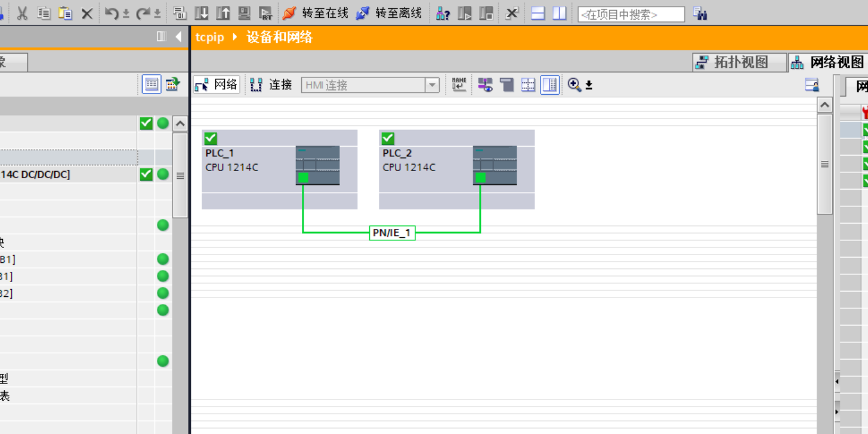The width and height of the screenshot is (868, 434).
Task: Click the grid-layout icon in network toolbar
Action: click(x=528, y=85)
